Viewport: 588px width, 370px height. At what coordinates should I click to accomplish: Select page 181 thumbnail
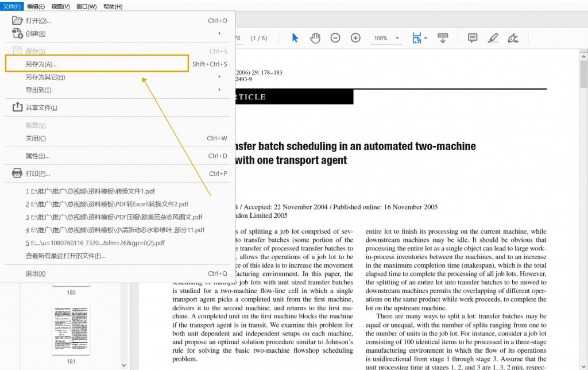71,330
